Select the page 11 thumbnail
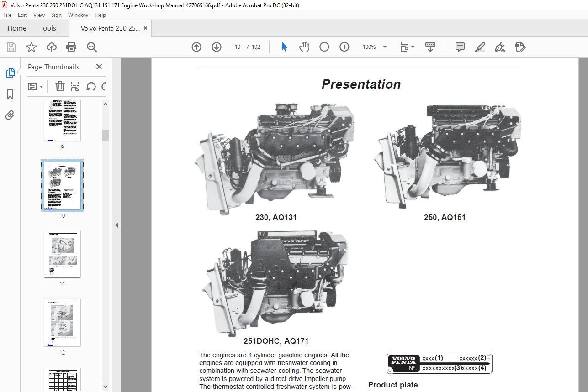Viewport: 588px width, 392px height. point(62,254)
